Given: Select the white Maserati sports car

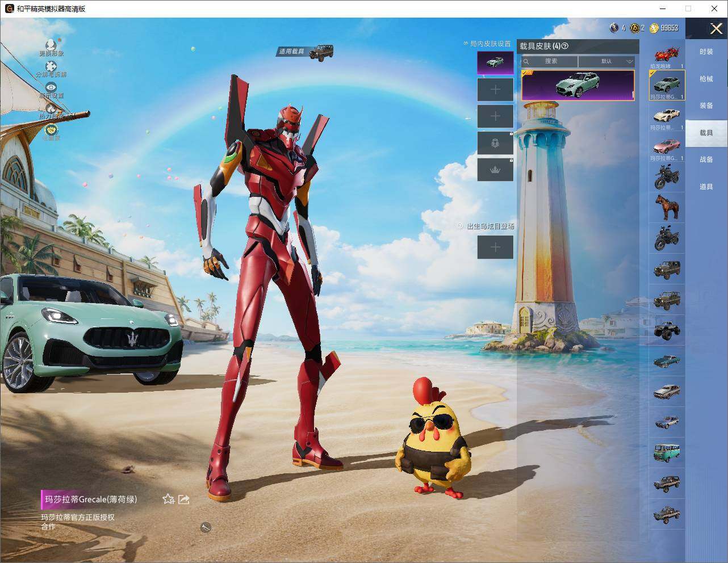Looking at the screenshot, I should tap(667, 116).
